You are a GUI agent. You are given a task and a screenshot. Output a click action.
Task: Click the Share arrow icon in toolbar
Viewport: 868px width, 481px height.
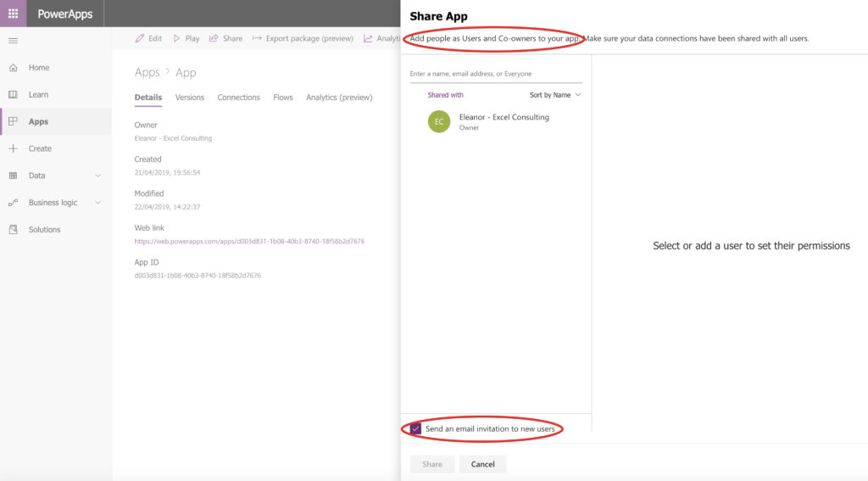pos(214,38)
